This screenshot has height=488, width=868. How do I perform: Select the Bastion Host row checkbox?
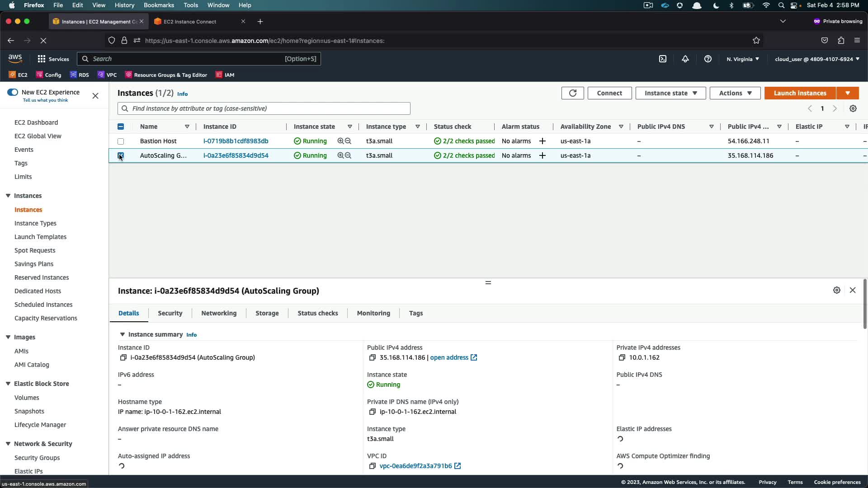click(121, 141)
